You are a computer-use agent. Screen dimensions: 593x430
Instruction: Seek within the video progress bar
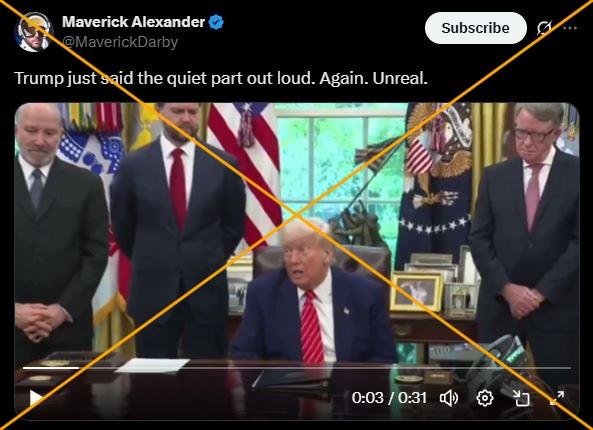click(297, 368)
